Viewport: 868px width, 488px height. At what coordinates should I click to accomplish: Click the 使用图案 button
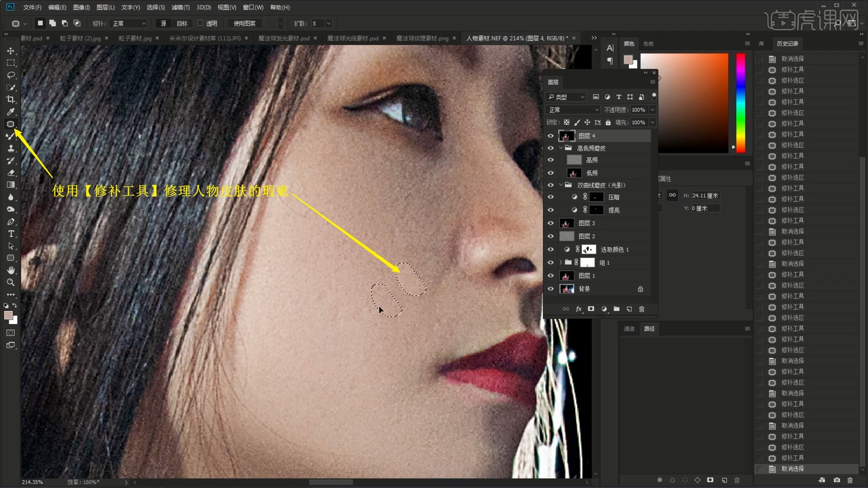(244, 23)
